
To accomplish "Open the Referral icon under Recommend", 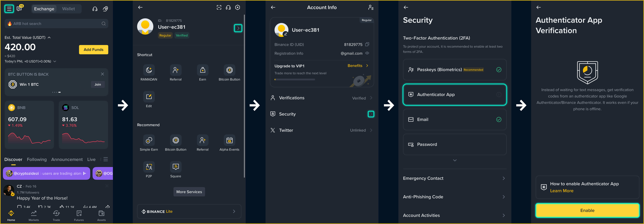I will (203, 140).
